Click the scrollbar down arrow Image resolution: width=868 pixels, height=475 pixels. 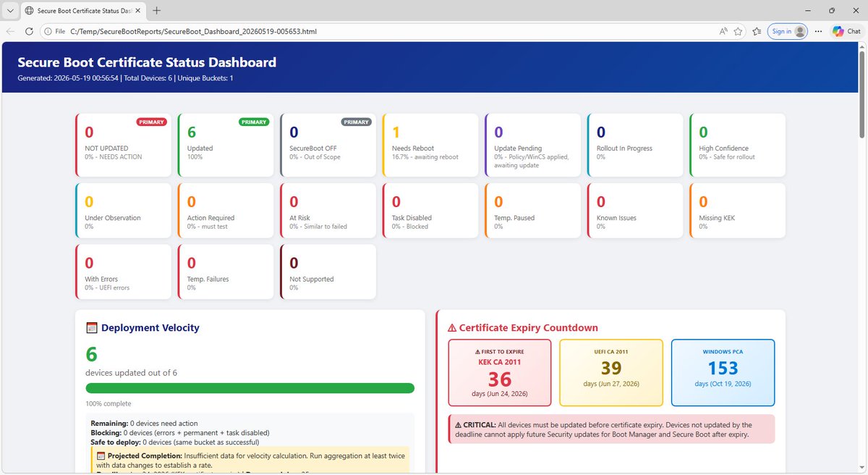click(861, 468)
